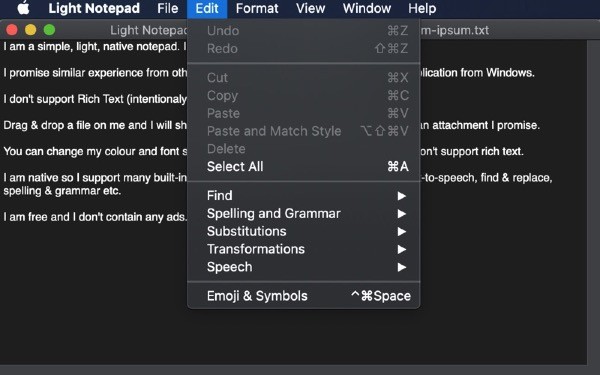Screen dimensions: 600x375
Task: Open the Format menu
Action: click(257, 8)
